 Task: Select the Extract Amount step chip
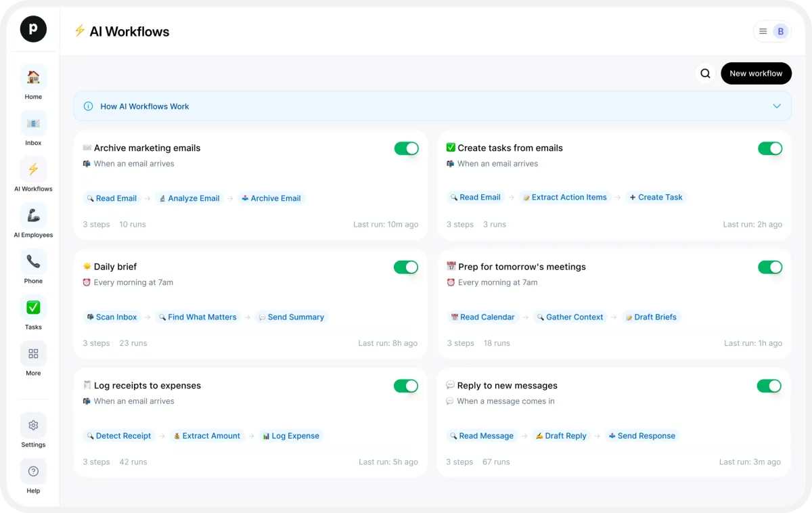206,436
